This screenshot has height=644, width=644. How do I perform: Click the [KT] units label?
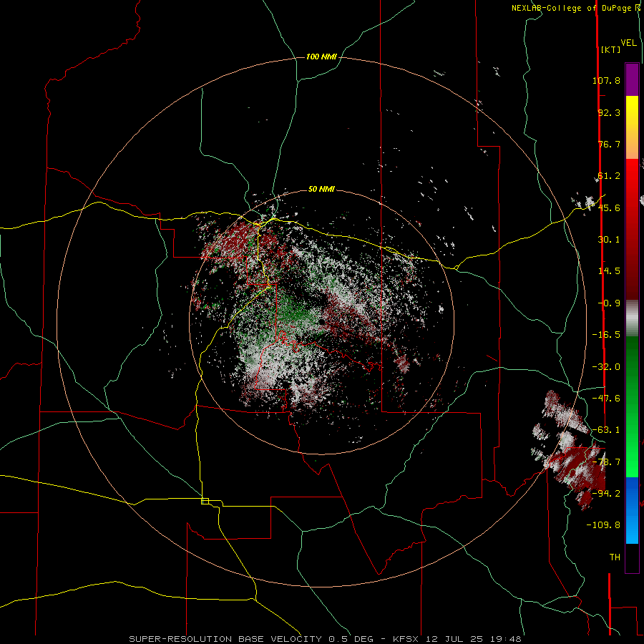tap(610, 49)
